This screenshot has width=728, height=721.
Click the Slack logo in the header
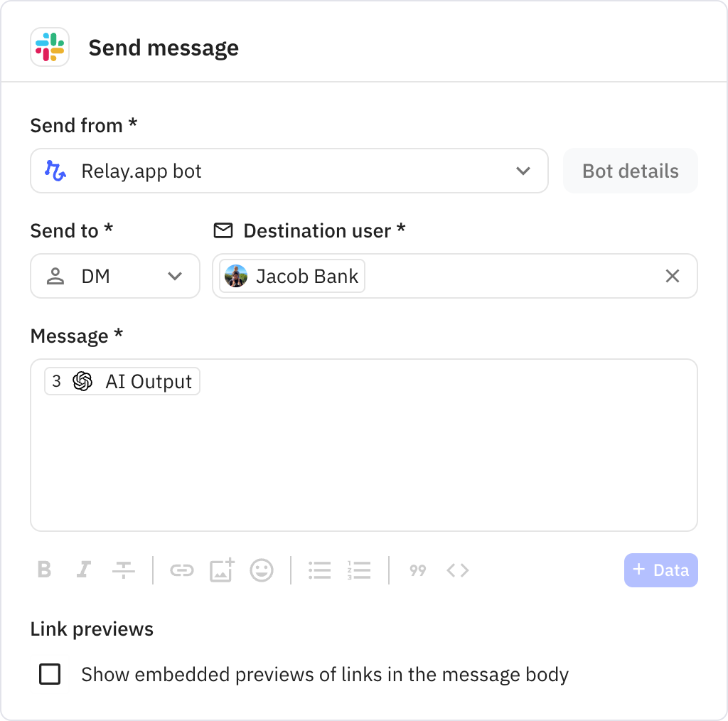[49, 47]
